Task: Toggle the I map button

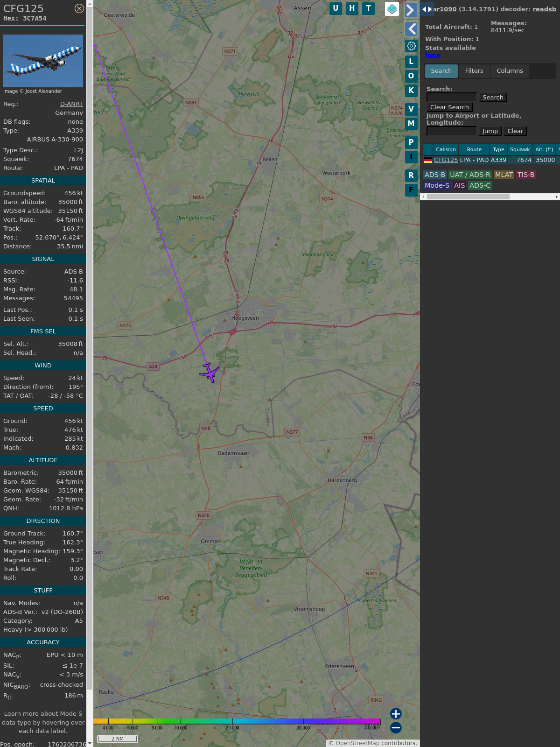Action: point(411,157)
